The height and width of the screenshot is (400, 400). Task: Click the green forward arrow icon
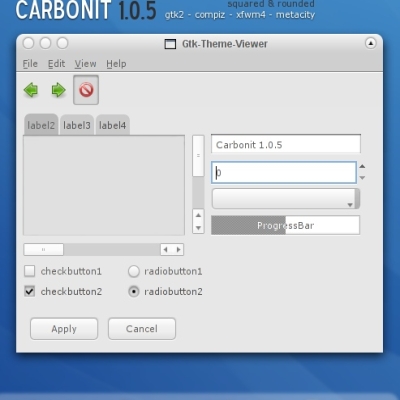coord(59,90)
